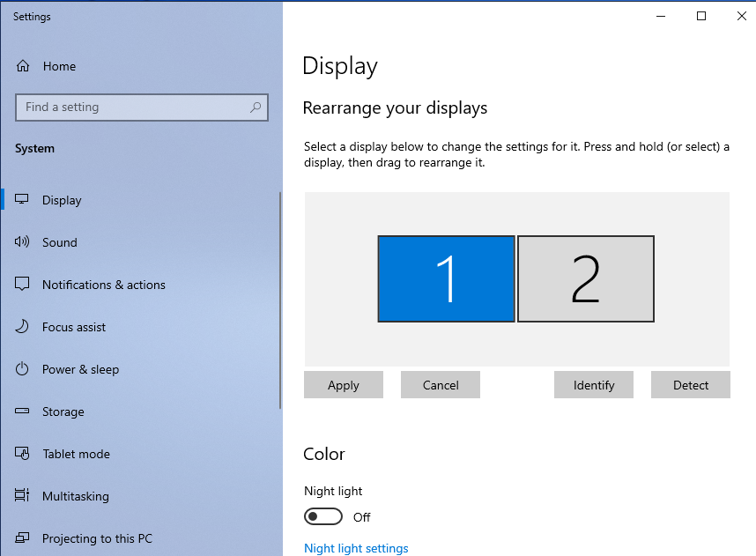The image size is (756, 556).
Task: Click the Focus assist moon icon
Action: pyautogui.click(x=23, y=327)
